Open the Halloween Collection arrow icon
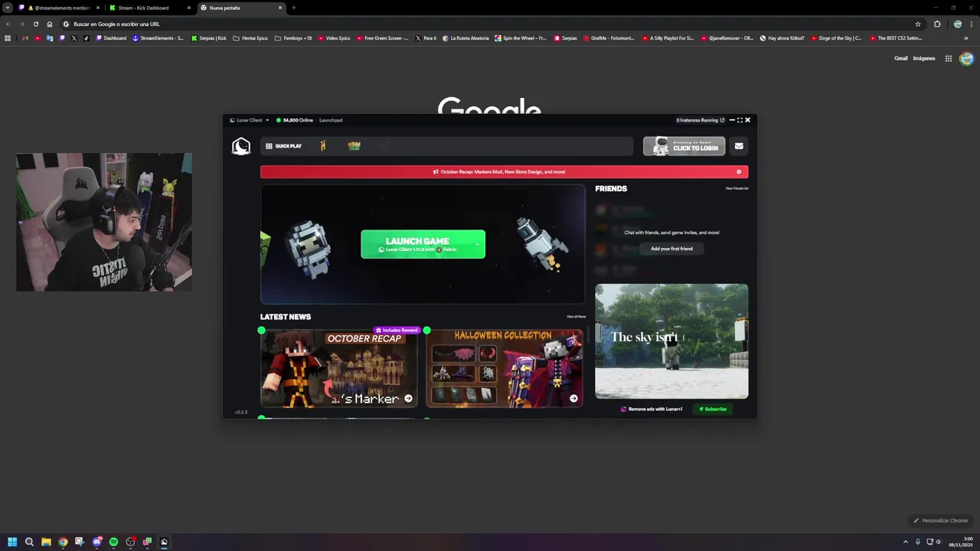Image resolution: width=980 pixels, height=551 pixels. (x=573, y=398)
